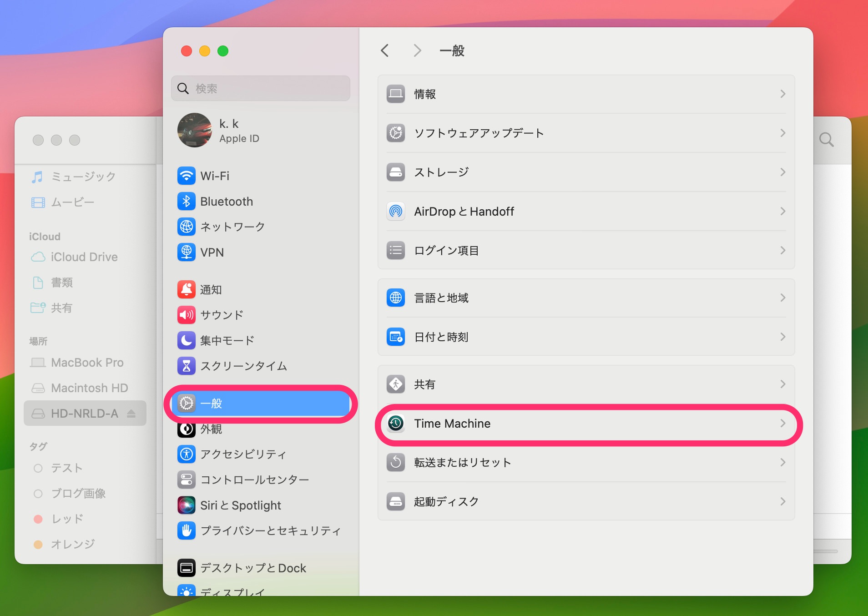
Task: Click the ソフトウェアアップデート gear icon
Action: (x=396, y=133)
